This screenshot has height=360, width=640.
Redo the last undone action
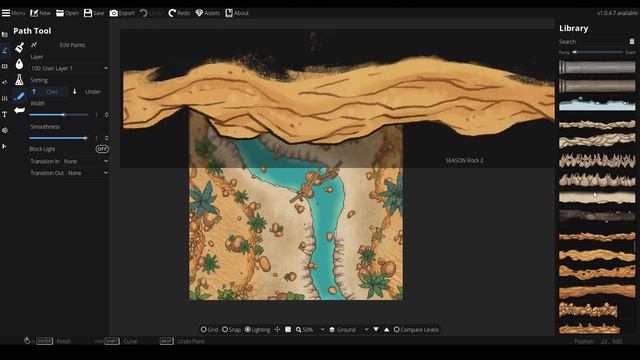(x=179, y=13)
